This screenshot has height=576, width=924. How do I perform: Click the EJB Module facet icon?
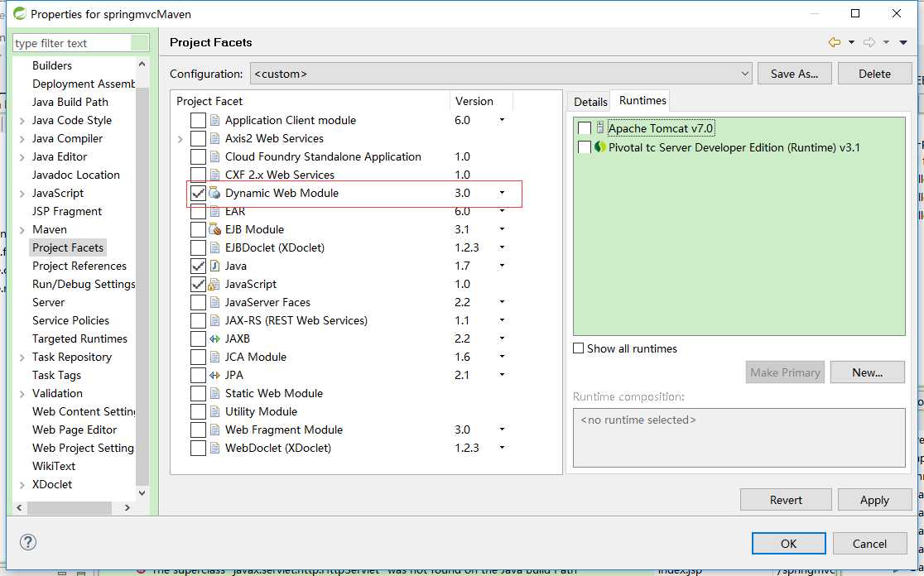pyautogui.click(x=214, y=230)
